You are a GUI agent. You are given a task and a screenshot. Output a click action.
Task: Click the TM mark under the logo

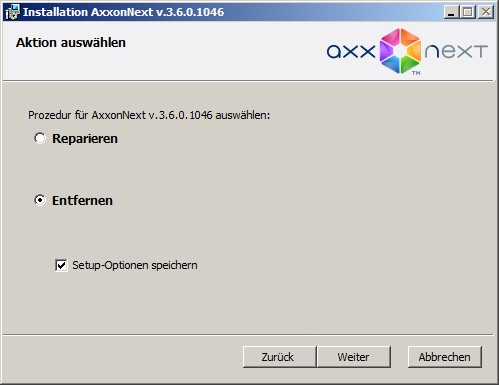pos(416,73)
